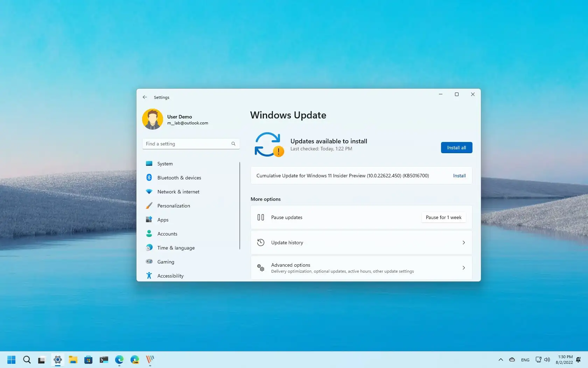The image size is (588, 368).
Task: Click the search magnifier in Find a setting
Action: tap(233, 144)
